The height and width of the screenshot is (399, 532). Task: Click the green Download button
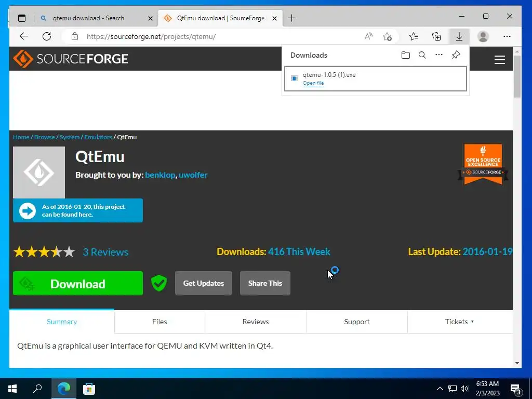click(x=78, y=283)
